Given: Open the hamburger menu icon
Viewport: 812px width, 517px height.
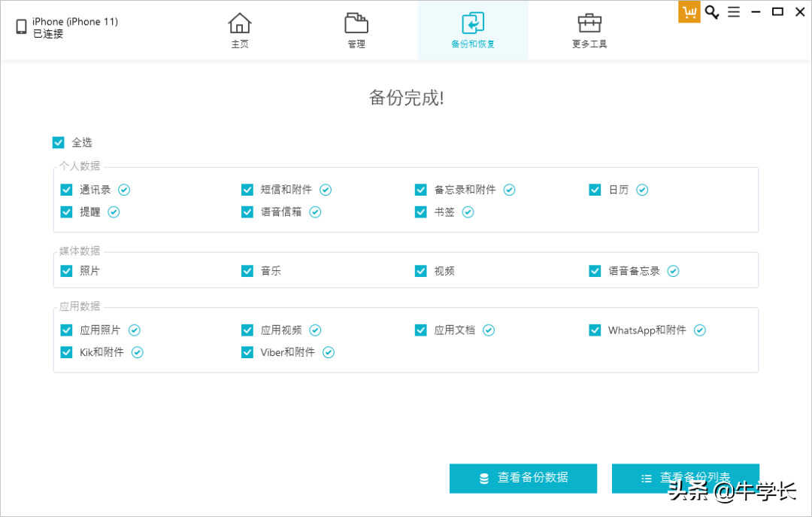Looking at the screenshot, I should pyautogui.click(x=734, y=12).
